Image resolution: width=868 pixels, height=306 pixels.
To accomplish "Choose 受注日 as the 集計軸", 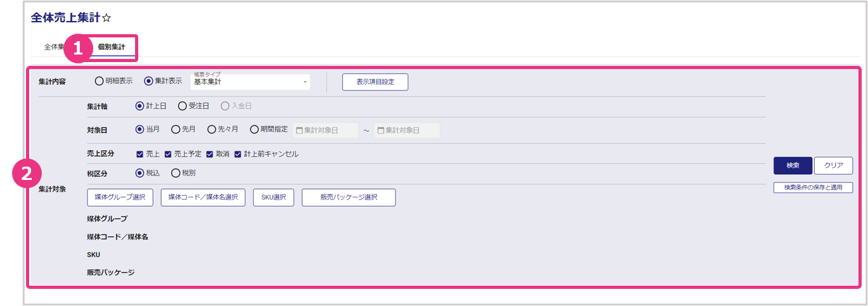I will pos(183,106).
